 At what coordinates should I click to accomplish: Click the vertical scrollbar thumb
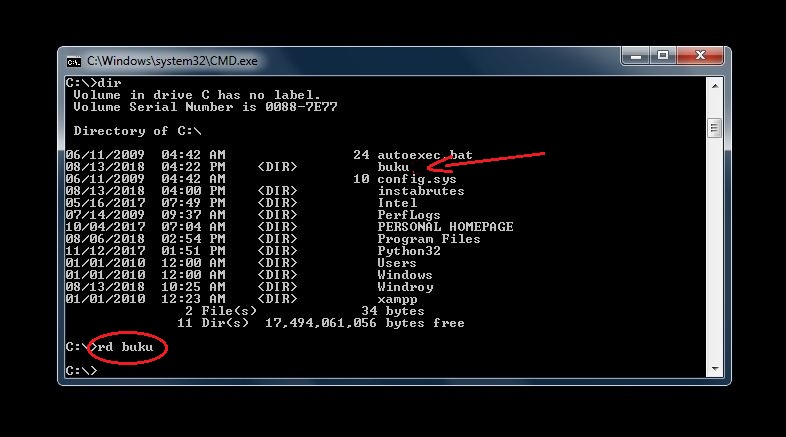coord(715,128)
